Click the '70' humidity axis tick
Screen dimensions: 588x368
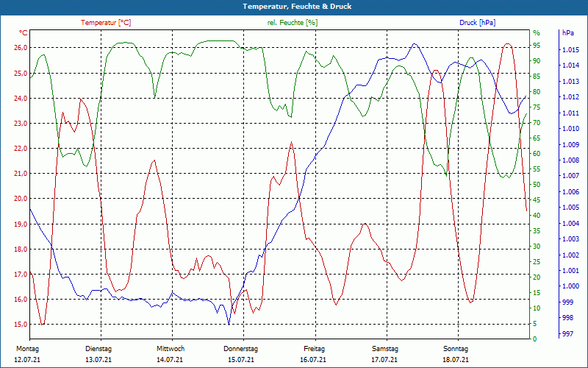pyautogui.click(x=537, y=123)
